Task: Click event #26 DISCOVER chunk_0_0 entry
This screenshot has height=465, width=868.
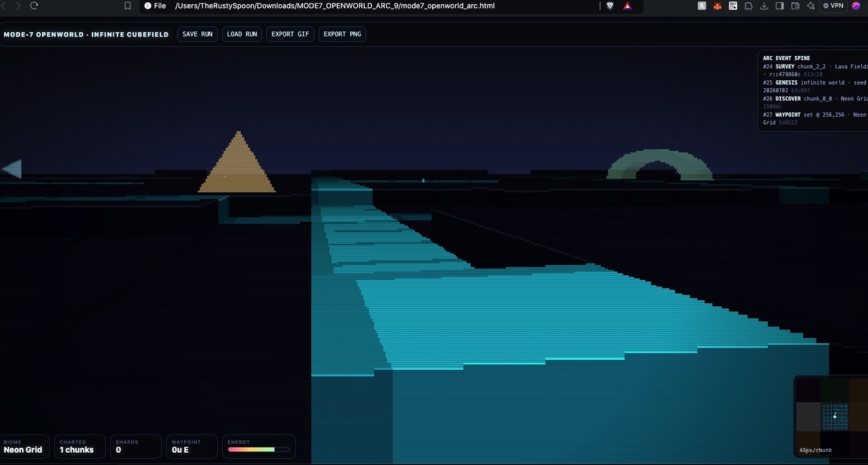Action: click(x=815, y=102)
